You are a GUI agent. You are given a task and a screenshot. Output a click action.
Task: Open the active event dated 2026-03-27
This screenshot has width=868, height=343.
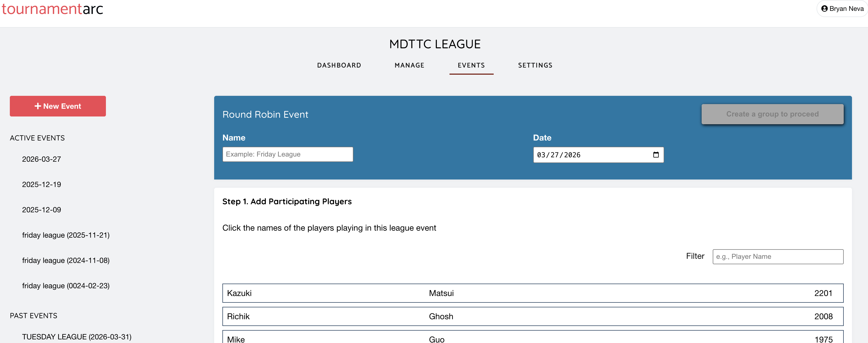click(x=41, y=159)
